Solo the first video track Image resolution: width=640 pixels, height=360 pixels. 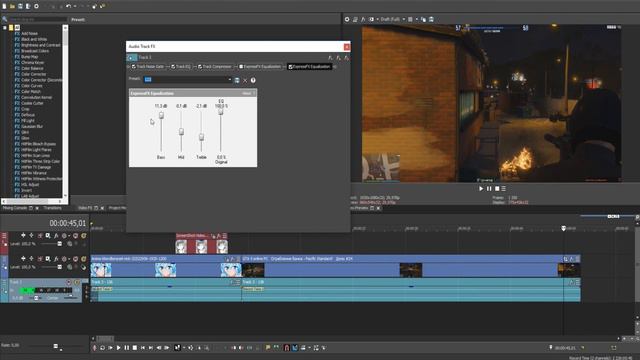pos(84,236)
